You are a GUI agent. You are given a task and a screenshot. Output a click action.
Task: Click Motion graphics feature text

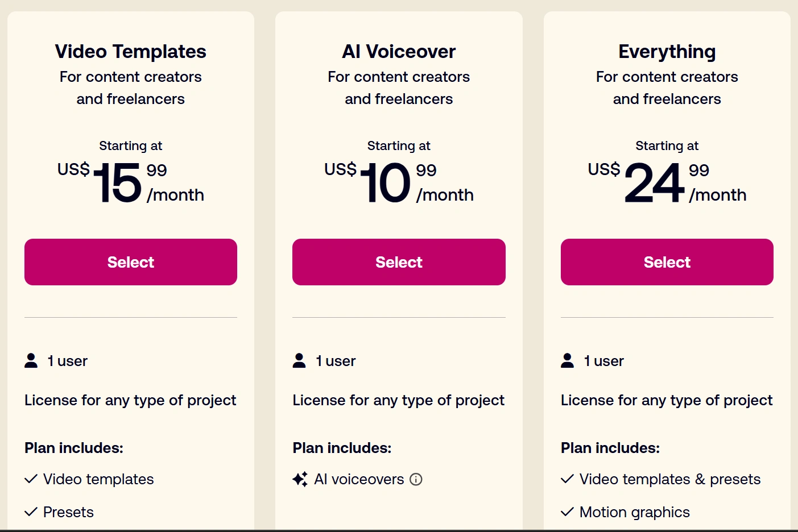pyautogui.click(x=634, y=512)
